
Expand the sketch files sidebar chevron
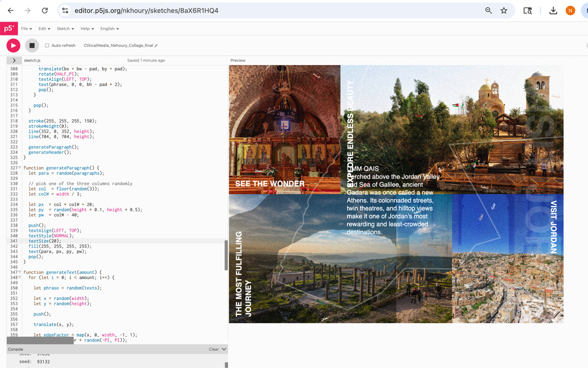coord(14,60)
